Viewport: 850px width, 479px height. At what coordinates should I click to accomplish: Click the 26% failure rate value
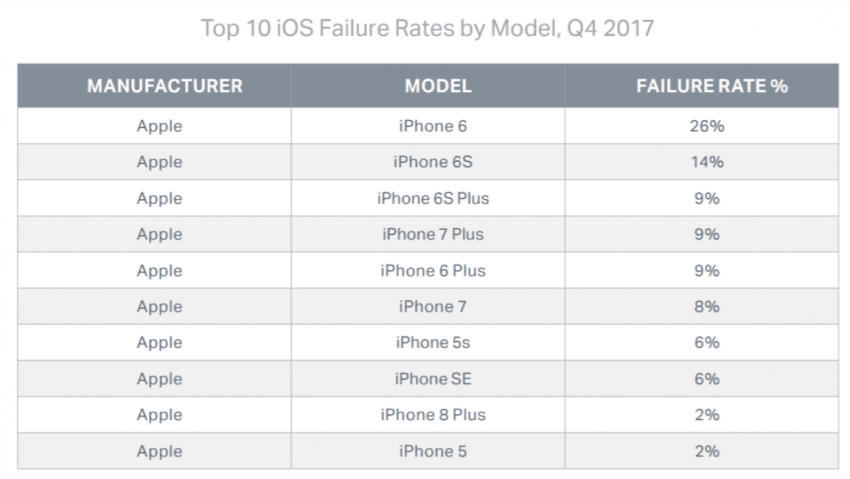[x=707, y=126]
